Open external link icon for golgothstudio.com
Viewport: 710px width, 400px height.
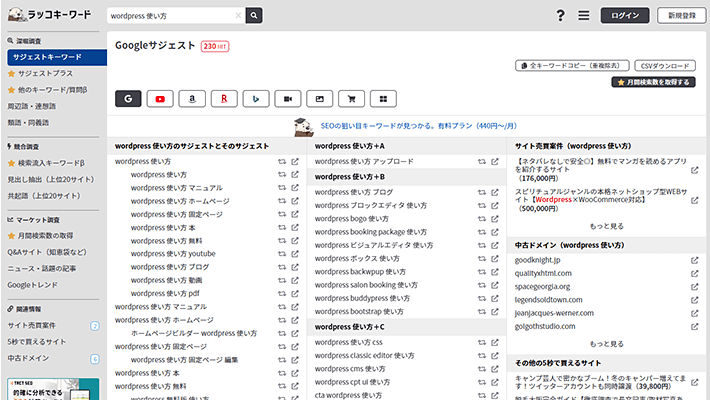695,327
